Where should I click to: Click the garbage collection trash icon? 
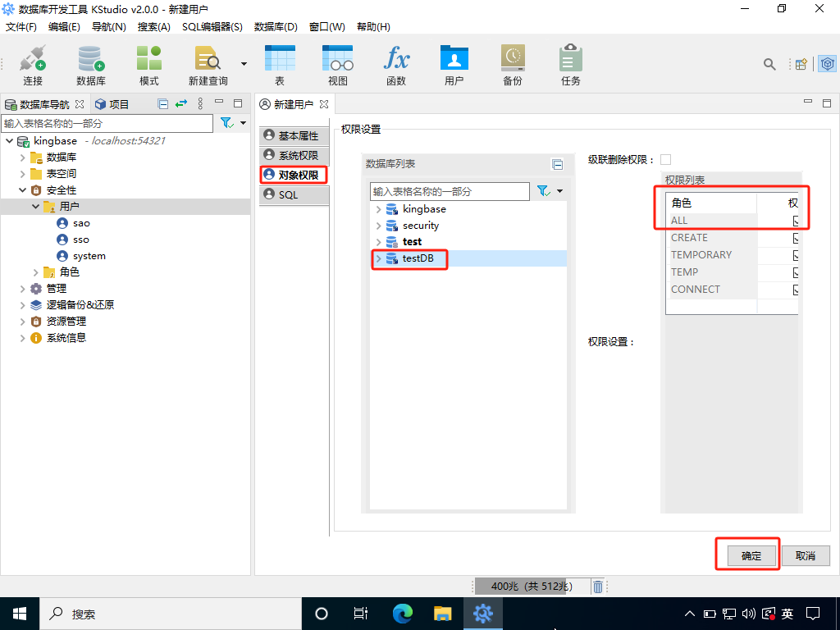click(598, 587)
